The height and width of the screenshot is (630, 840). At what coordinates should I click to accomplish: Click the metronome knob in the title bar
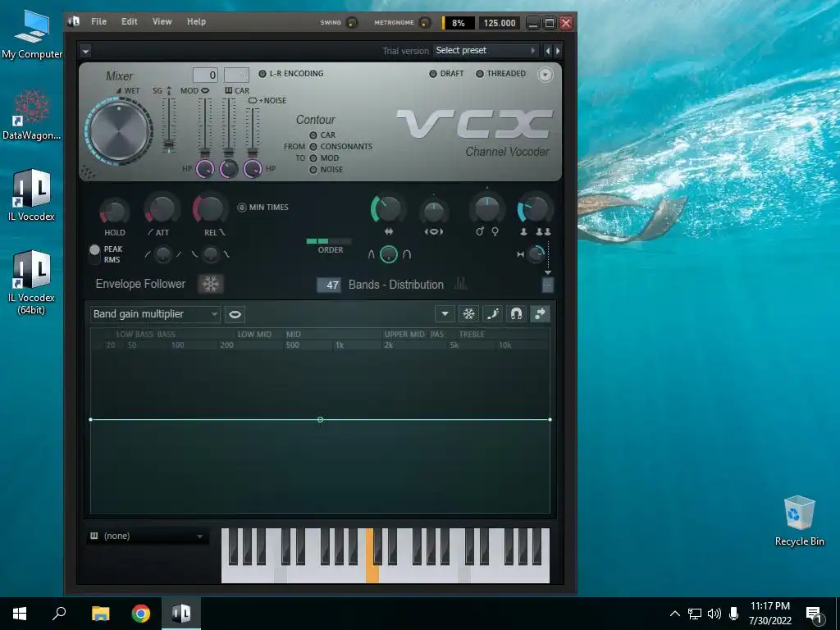(x=424, y=22)
